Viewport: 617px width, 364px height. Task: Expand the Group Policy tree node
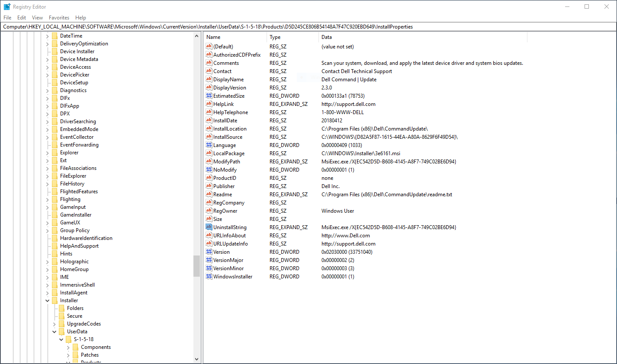(48, 230)
